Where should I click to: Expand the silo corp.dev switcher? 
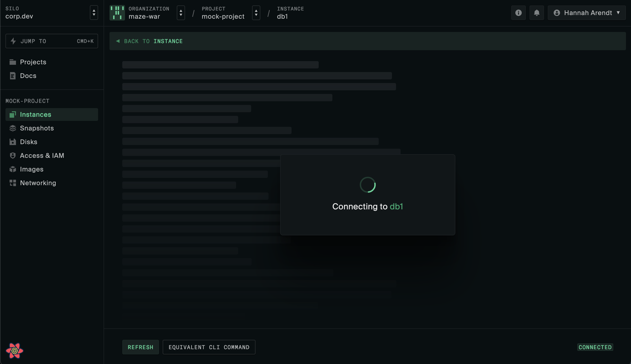[x=94, y=13]
